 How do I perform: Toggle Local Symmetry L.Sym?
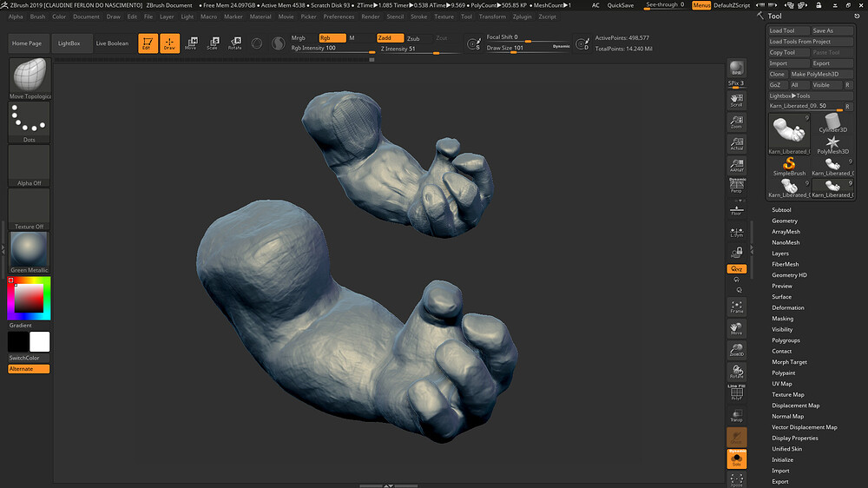point(736,232)
